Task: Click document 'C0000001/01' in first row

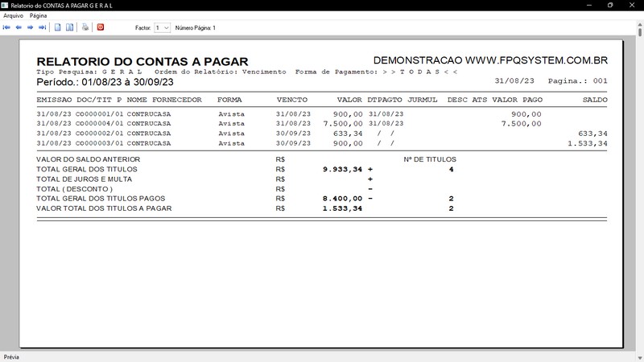Action: (x=99, y=114)
